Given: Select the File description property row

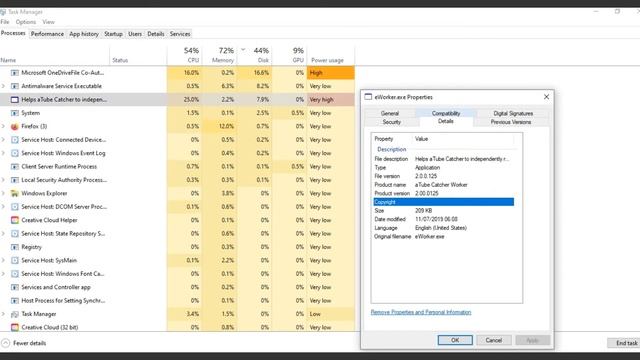Looking at the screenshot, I should (444, 159).
